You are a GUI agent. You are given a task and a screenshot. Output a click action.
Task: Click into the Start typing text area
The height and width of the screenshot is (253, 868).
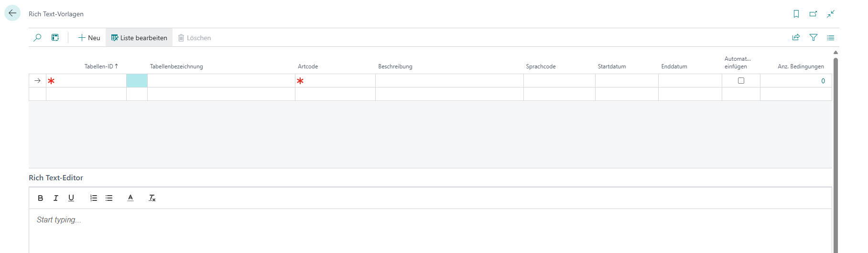click(430, 231)
